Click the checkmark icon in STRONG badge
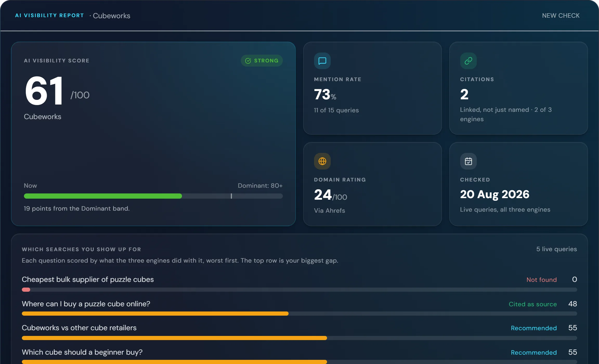 pyautogui.click(x=248, y=61)
